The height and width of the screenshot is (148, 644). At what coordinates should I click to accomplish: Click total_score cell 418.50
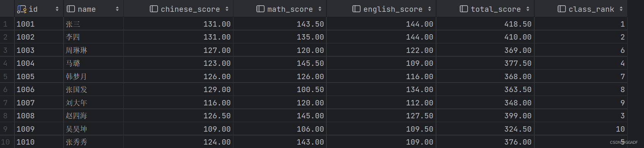coord(485,24)
